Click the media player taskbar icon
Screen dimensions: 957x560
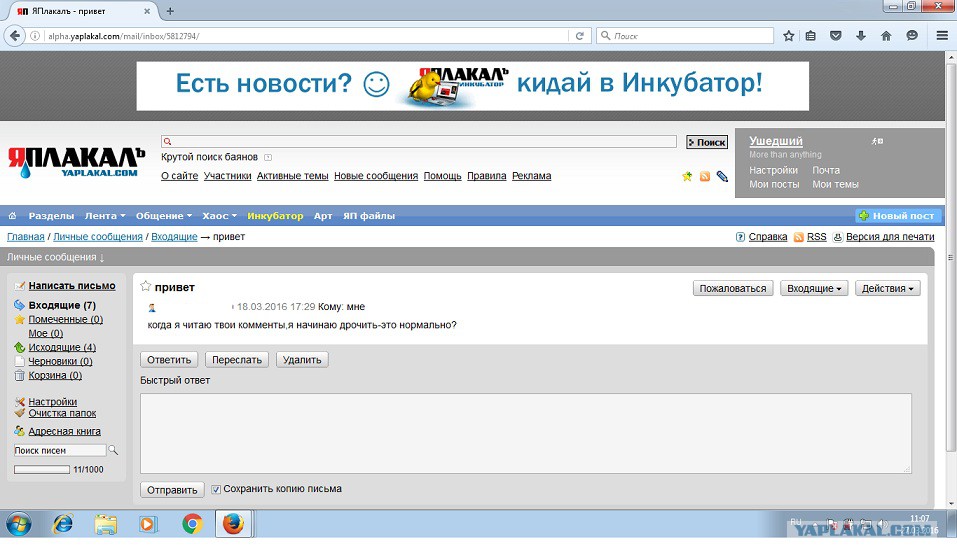pos(148,524)
